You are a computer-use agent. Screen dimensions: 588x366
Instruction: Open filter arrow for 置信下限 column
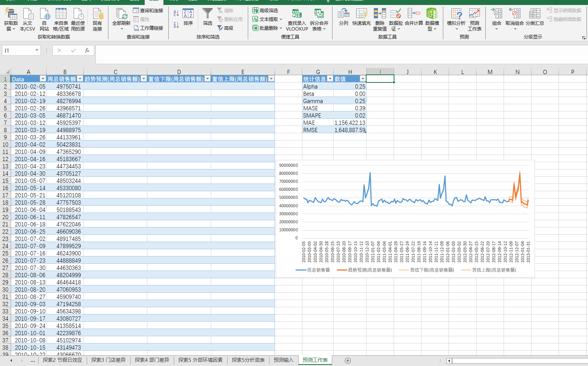pos(207,79)
